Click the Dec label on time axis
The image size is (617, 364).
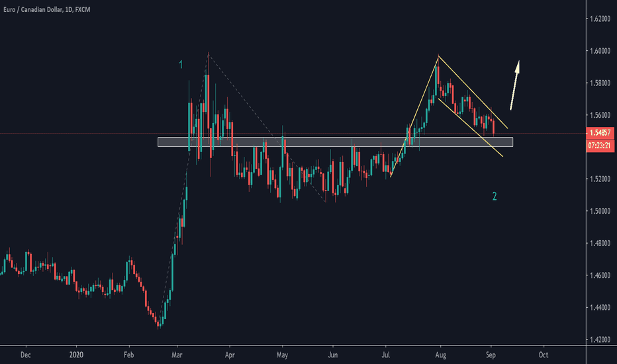26,355
